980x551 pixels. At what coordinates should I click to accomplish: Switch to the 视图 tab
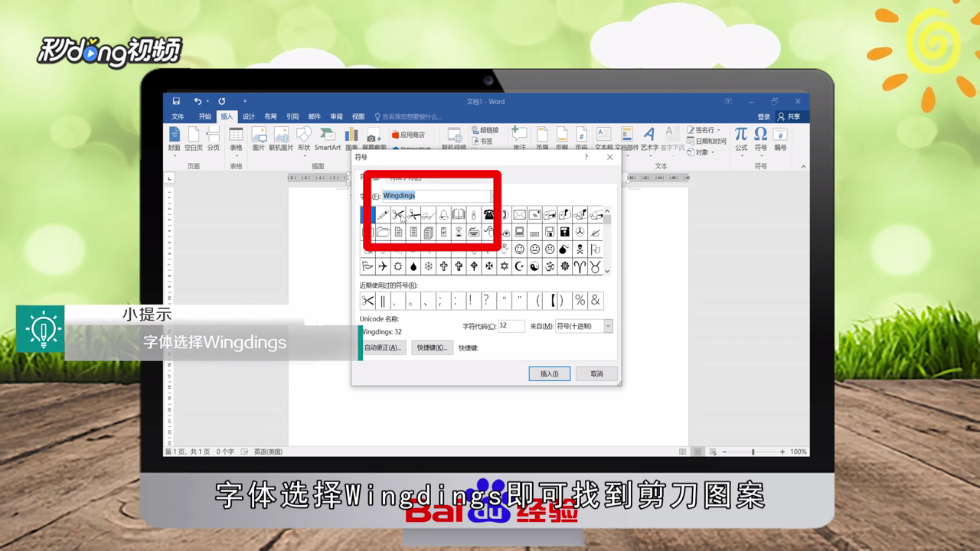point(358,116)
